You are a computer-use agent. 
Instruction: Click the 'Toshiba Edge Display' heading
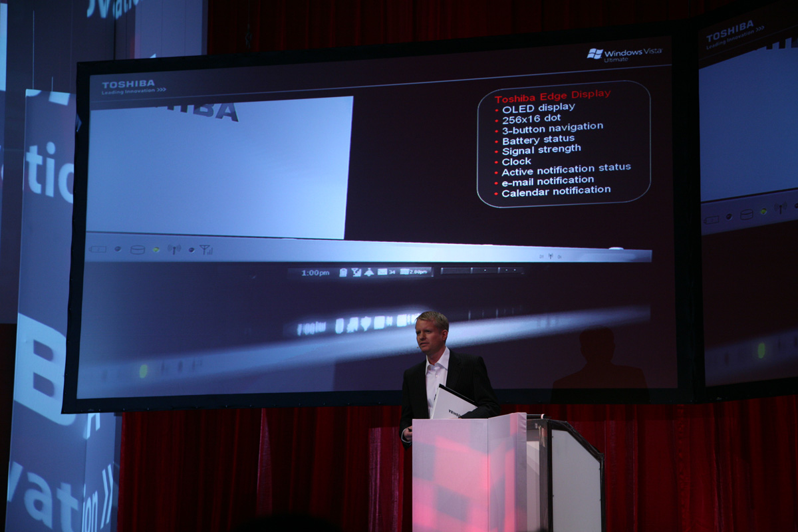coord(553,95)
